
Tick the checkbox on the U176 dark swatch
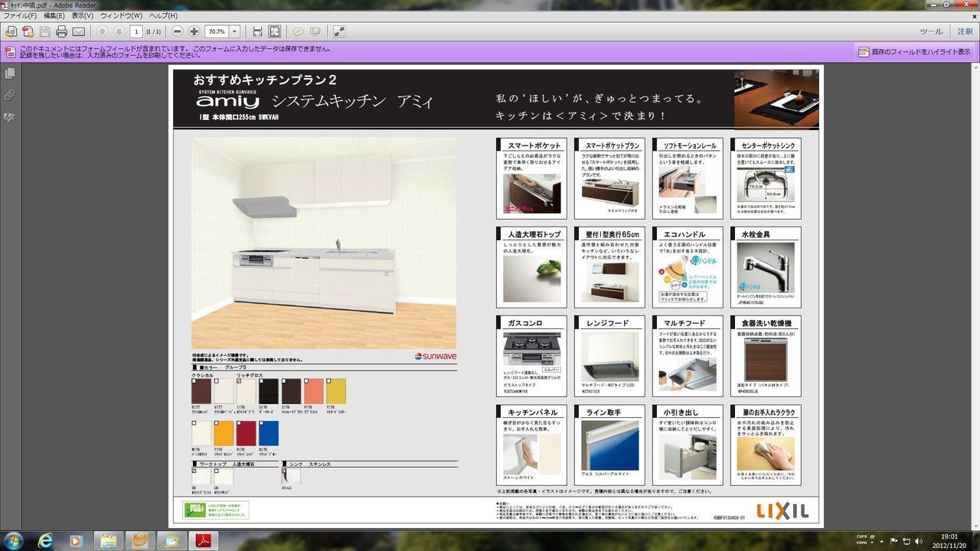[x=261, y=380]
